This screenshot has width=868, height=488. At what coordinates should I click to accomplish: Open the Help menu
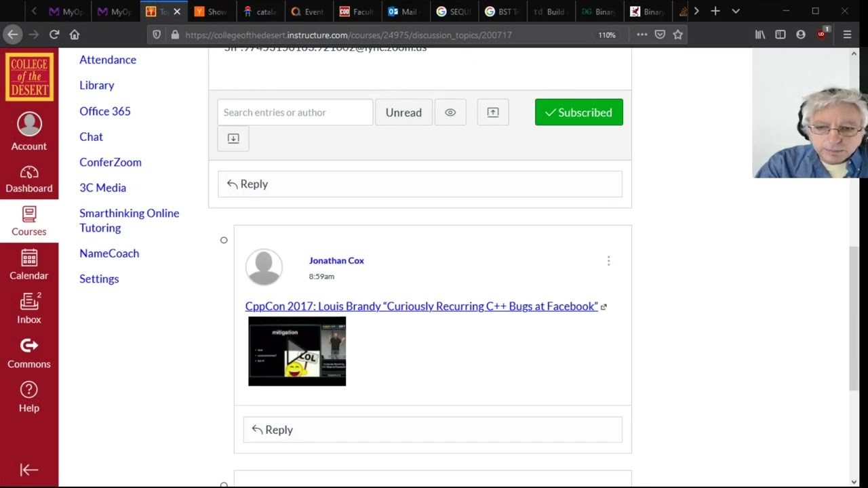29,398
